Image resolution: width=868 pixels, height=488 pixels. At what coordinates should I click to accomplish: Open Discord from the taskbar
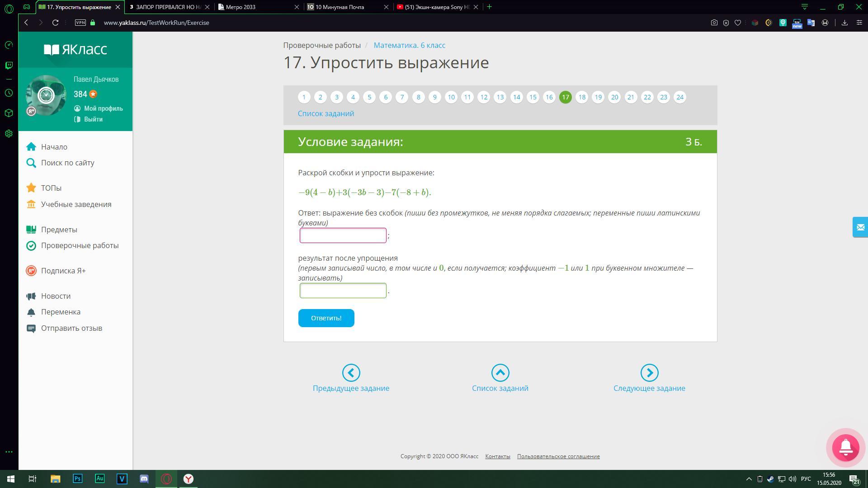point(144,479)
